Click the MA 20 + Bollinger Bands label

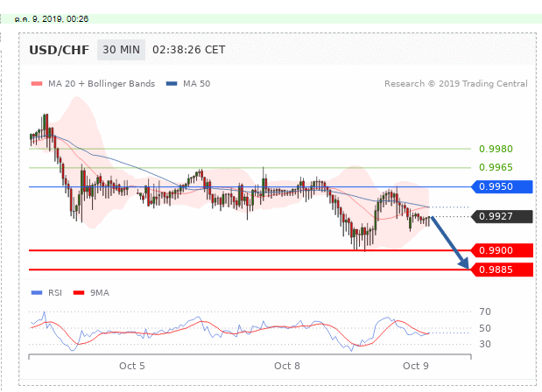[102, 84]
